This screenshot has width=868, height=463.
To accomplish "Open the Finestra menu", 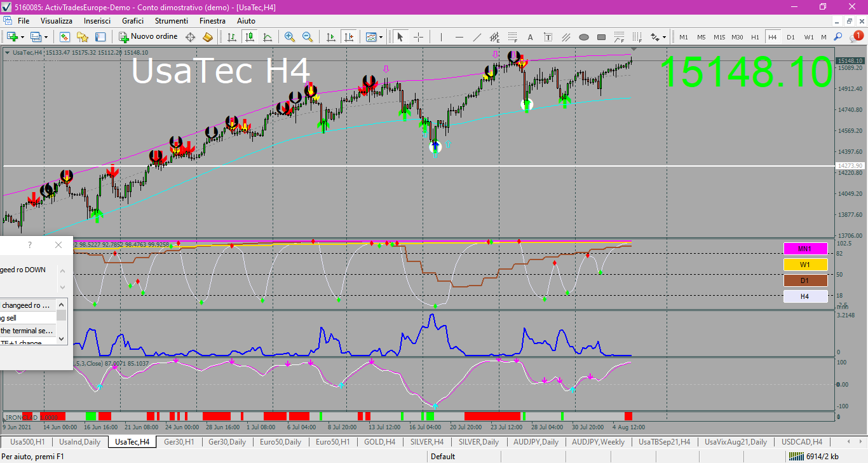I will [212, 21].
